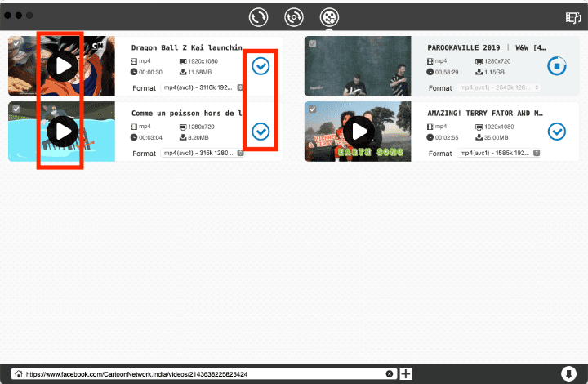Clear the URL with the X button
Image resolution: width=588 pixels, height=384 pixels.
click(x=390, y=374)
